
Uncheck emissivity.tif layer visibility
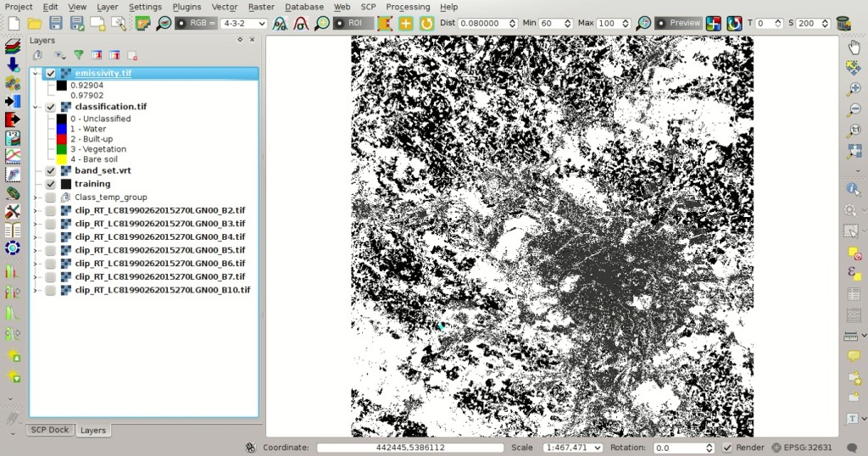[50, 73]
